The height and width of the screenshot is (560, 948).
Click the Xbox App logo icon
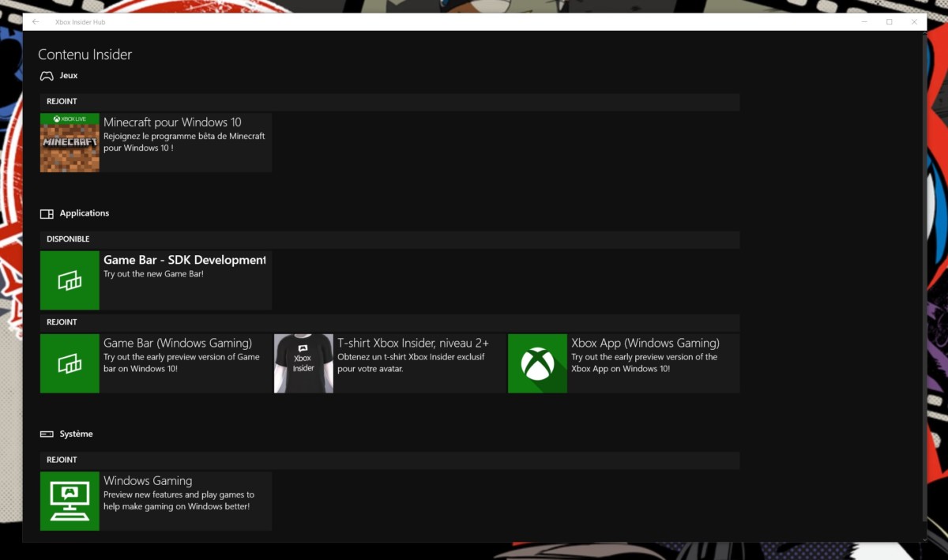[x=537, y=363]
